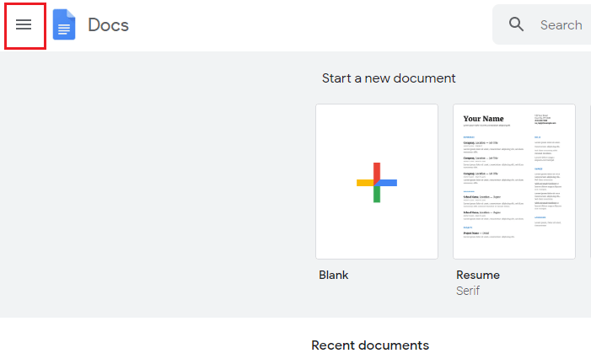Click the "Blank" template label
This screenshot has width=591, height=364.
[334, 275]
